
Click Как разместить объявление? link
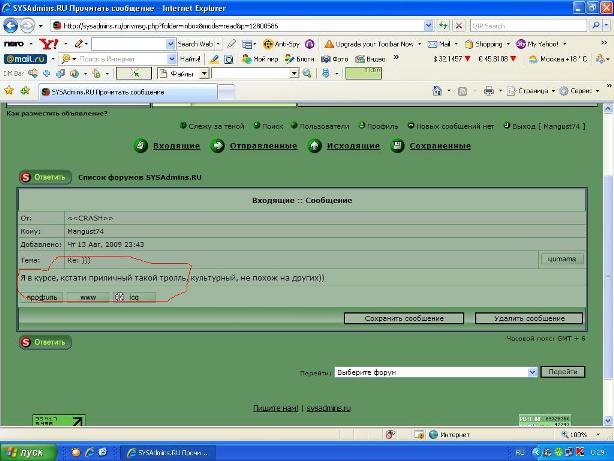(x=57, y=114)
